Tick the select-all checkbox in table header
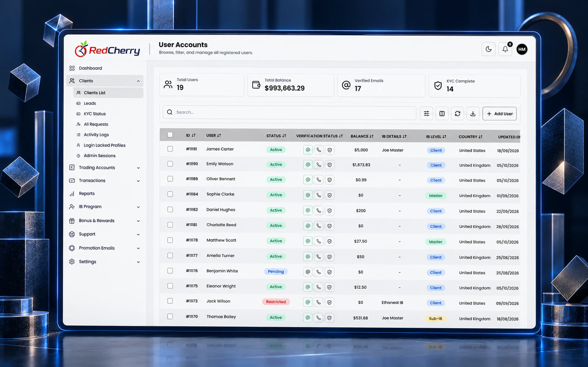Screen dimensions: 588x367 pyautogui.click(x=170, y=135)
